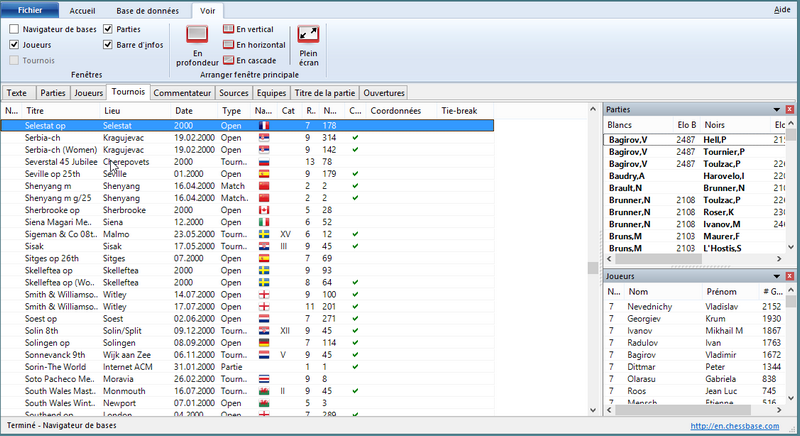
Task: Uncheck the Joueurs window checkbox
Action: click(x=14, y=45)
